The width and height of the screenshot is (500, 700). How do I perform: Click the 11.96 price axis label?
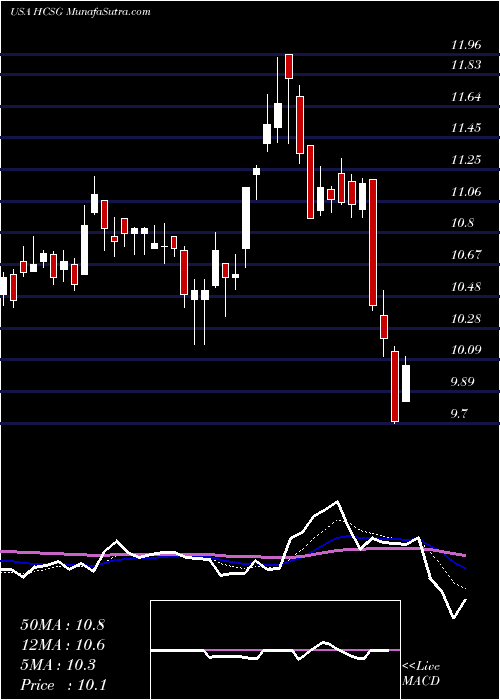tap(467, 45)
